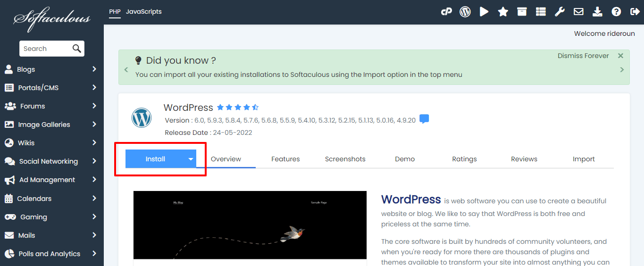Image resolution: width=644 pixels, height=266 pixels.
Task: Click the Gaming controller icon
Action: pyautogui.click(x=10, y=217)
